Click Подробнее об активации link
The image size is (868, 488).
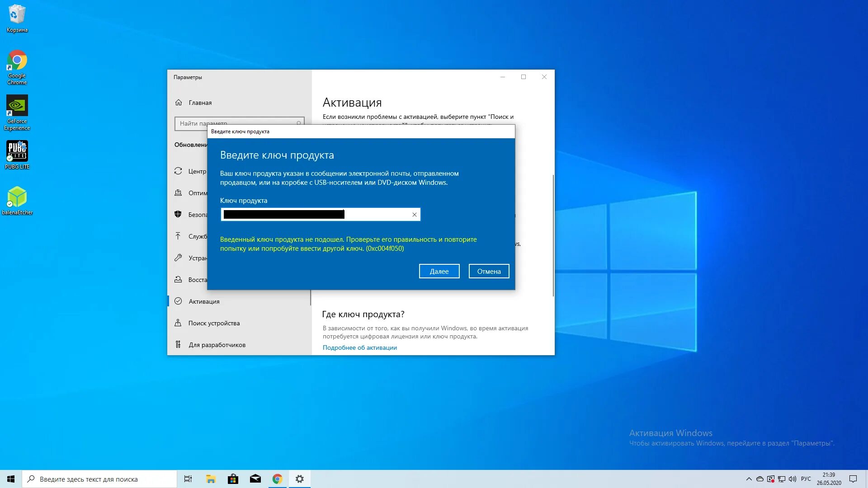(x=359, y=347)
